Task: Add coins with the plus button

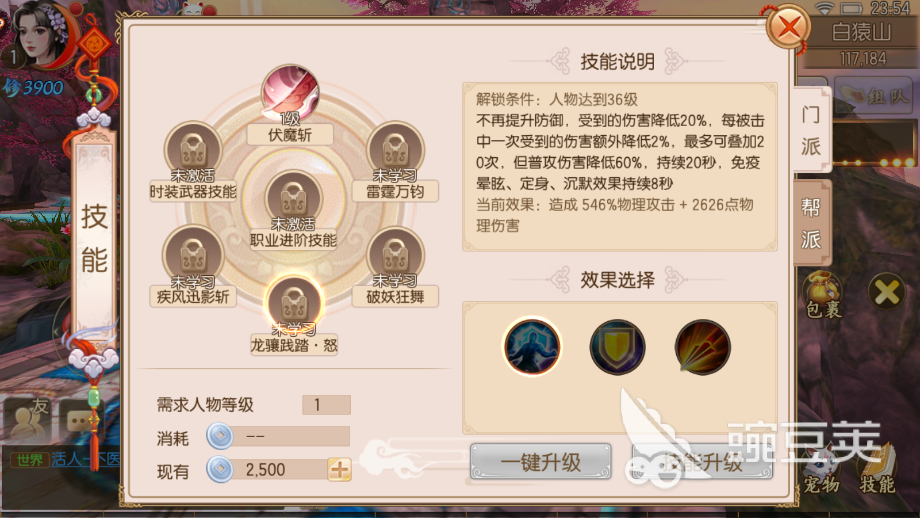Action: (x=340, y=469)
